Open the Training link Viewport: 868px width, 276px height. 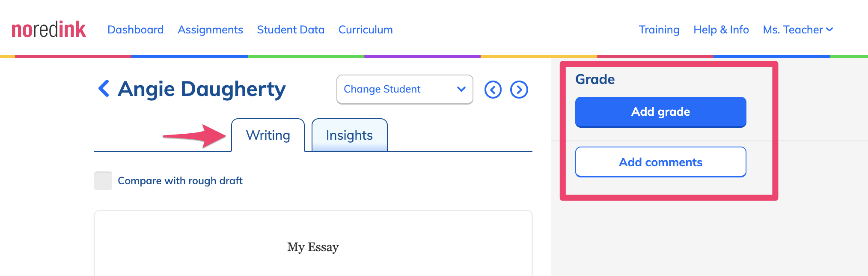[x=659, y=30]
